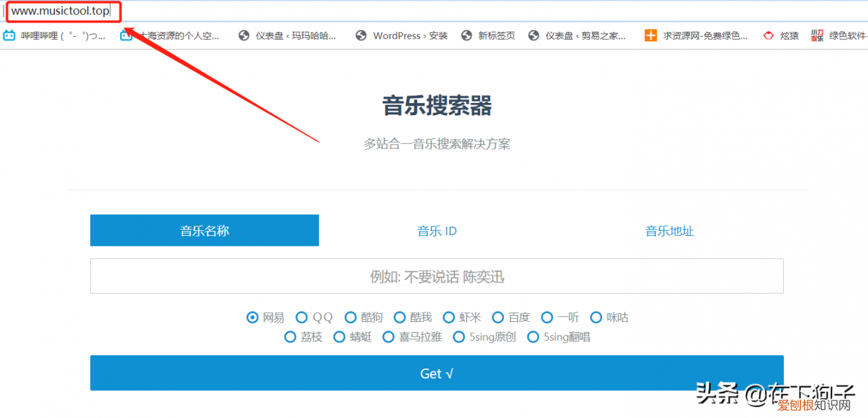Switch to the 音乐 ID tab
Screen dimensions: 868x418
tap(437, 230)
